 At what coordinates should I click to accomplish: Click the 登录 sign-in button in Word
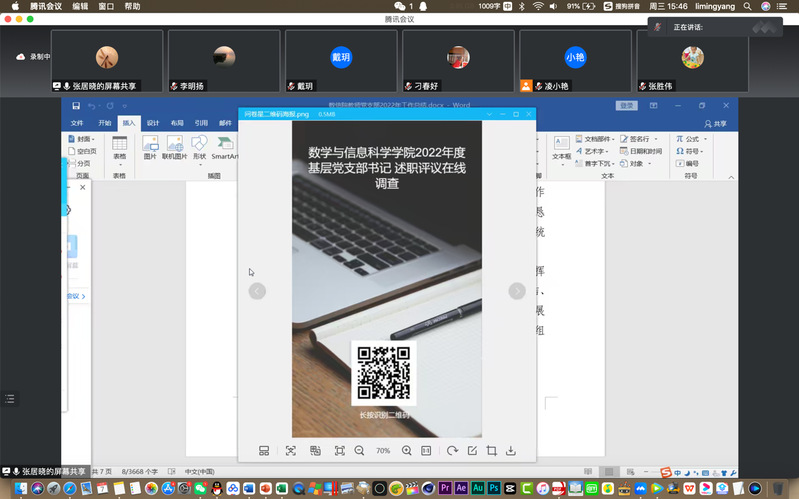(627, 105)
